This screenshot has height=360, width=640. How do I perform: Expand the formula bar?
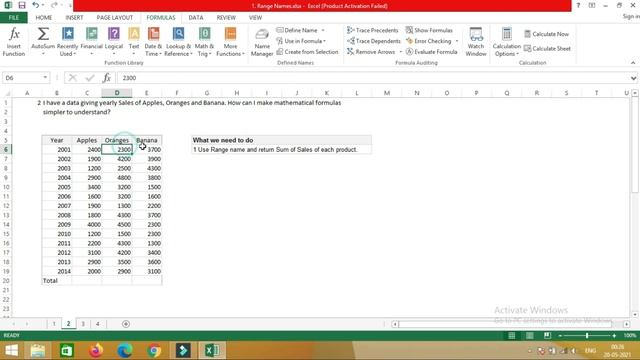[633, 78]
